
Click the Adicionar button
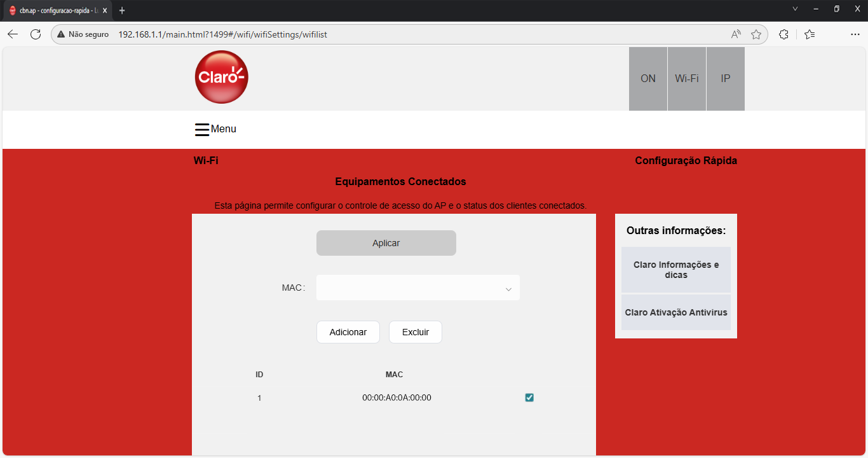click(348, 332)
